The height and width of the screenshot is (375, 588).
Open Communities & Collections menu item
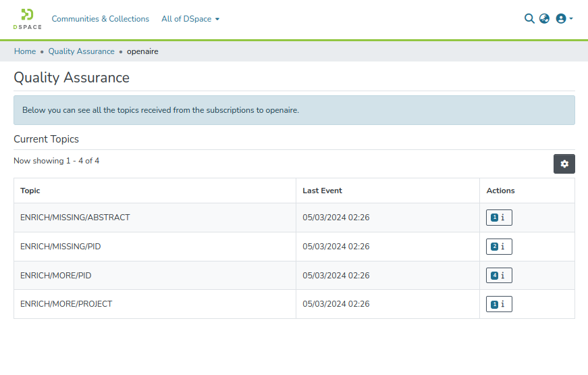[x=101, y=19]
